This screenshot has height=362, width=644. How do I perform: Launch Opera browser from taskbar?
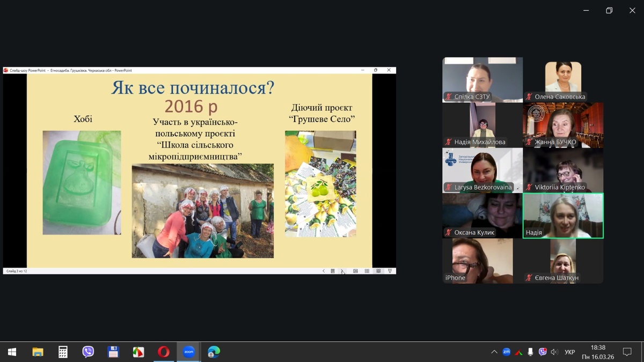(164, 352)
